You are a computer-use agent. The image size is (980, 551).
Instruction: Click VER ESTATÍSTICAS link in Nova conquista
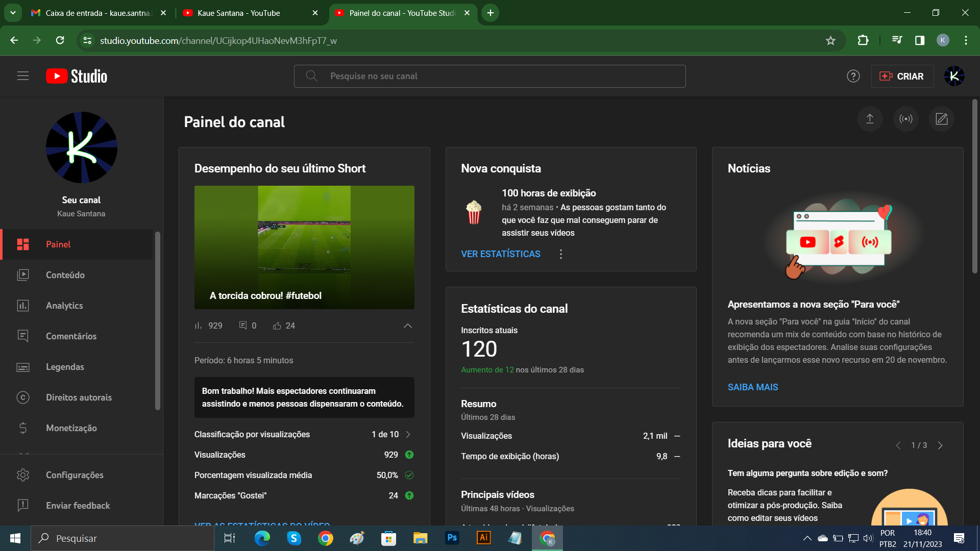[x=501, y=254]
